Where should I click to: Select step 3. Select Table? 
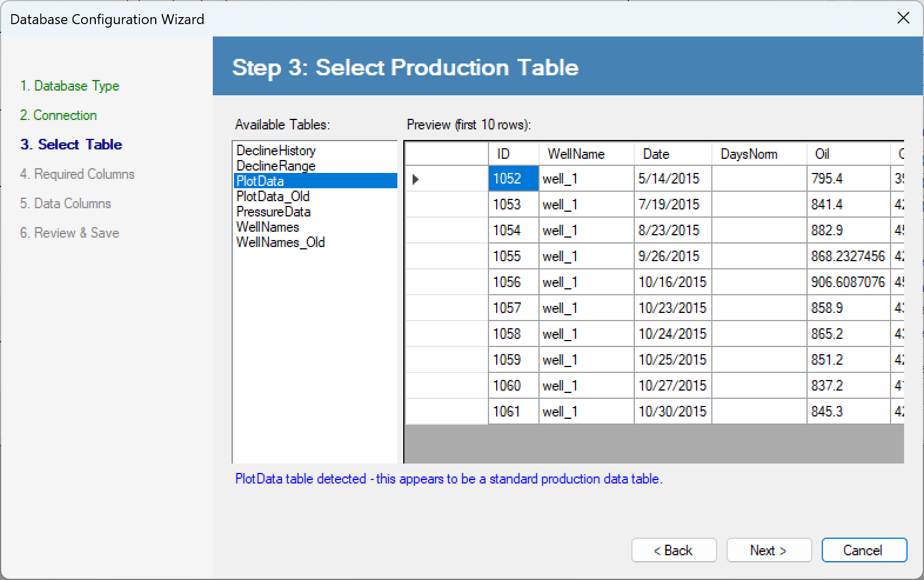71,145
